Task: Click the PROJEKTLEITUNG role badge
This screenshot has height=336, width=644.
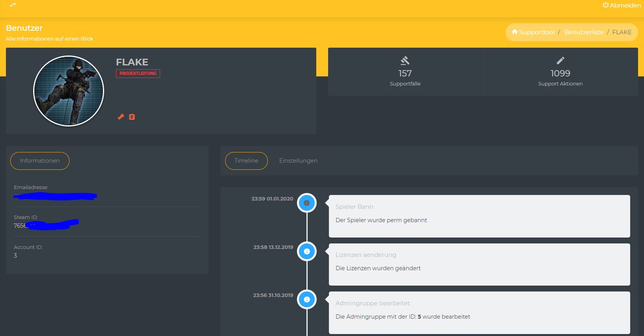Action: [138, 74]
